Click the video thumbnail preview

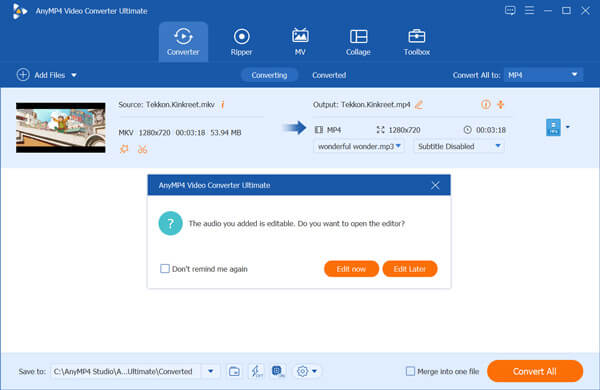(x=60, y=127)
